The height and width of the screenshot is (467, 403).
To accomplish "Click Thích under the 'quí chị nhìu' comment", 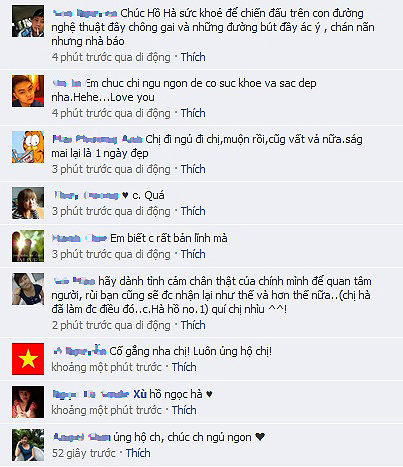I will [193, 325].
